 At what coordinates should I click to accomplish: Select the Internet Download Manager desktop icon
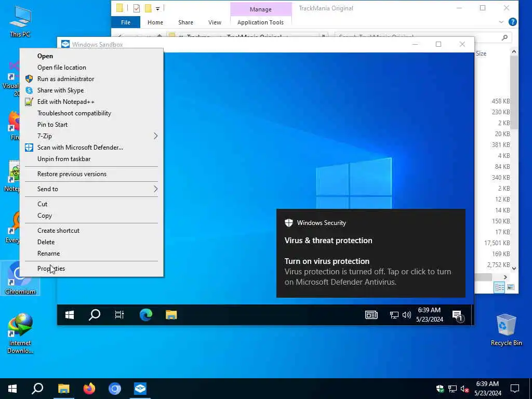(x=20, y=333)
